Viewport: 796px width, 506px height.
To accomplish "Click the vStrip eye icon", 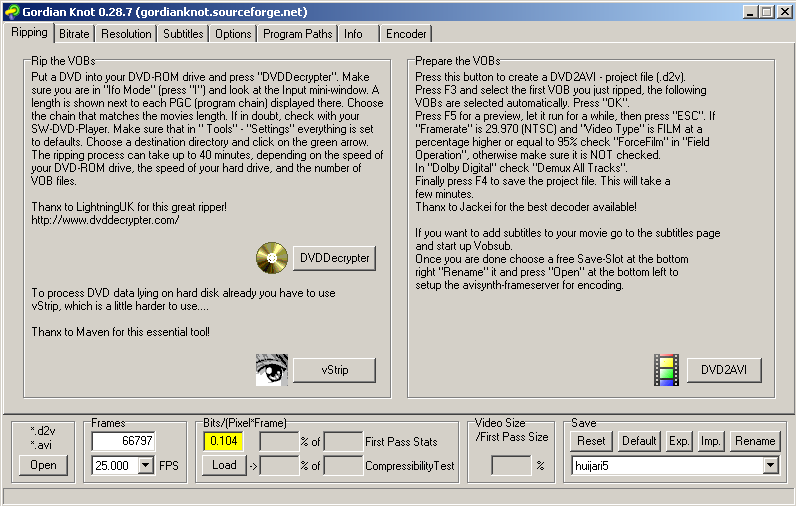I will (272, 370).
